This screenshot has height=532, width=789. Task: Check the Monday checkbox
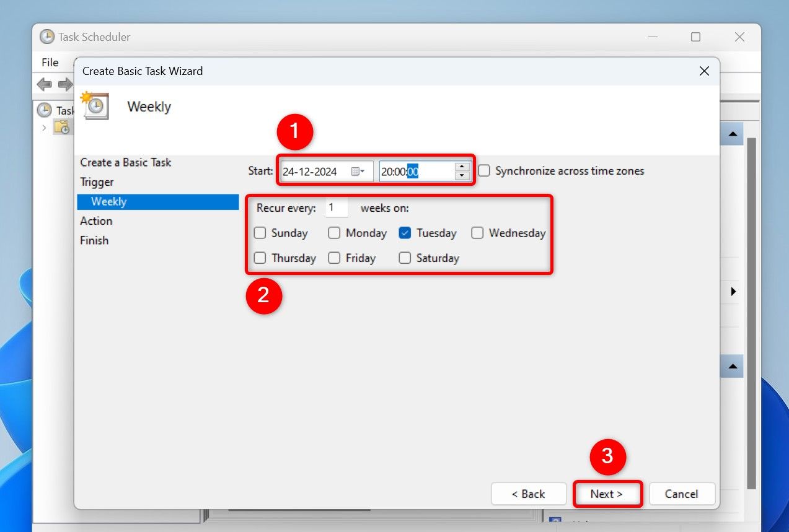334,233
